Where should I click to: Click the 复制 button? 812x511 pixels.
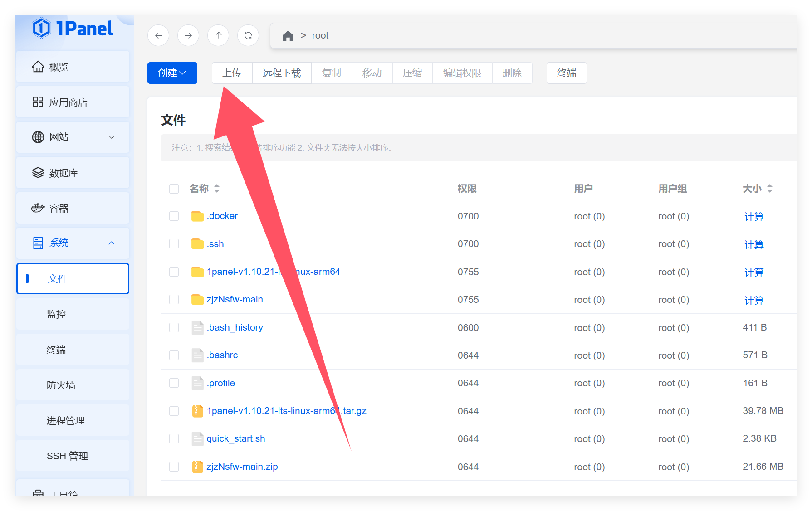(x=332, y=73)
